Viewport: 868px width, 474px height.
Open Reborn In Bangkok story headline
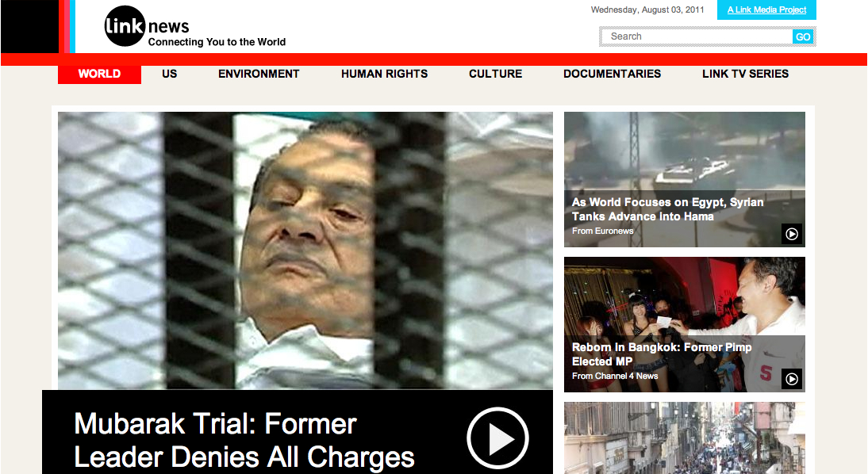pos(662,354)
